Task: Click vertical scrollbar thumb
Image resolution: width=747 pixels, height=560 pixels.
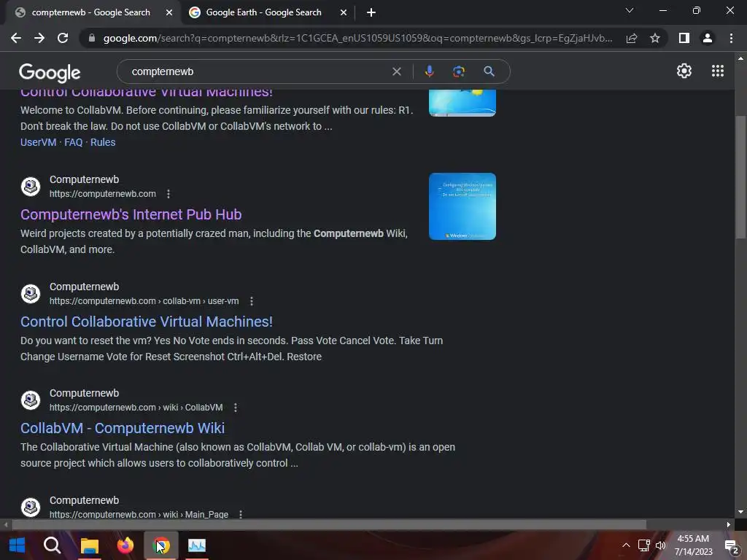Action: (740, 177)
